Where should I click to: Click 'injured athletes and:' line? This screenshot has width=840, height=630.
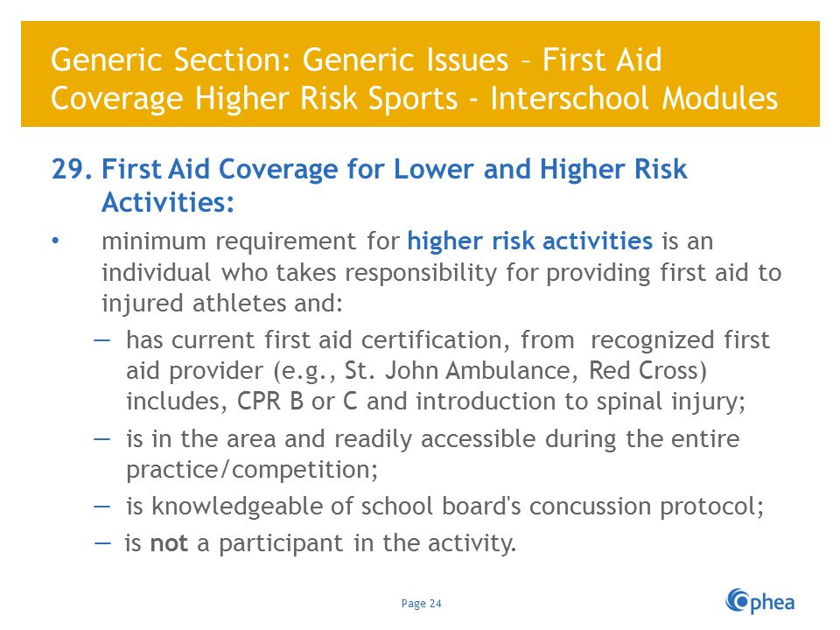(222, 304)
